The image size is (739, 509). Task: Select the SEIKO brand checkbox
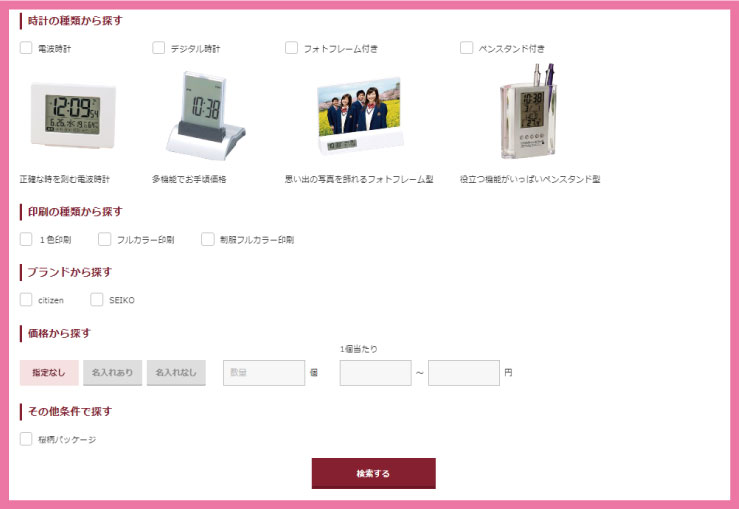(x=97, y=300)
